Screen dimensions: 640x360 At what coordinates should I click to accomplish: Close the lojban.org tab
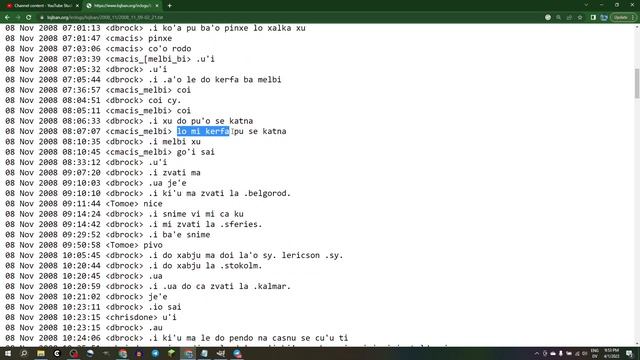157,6
